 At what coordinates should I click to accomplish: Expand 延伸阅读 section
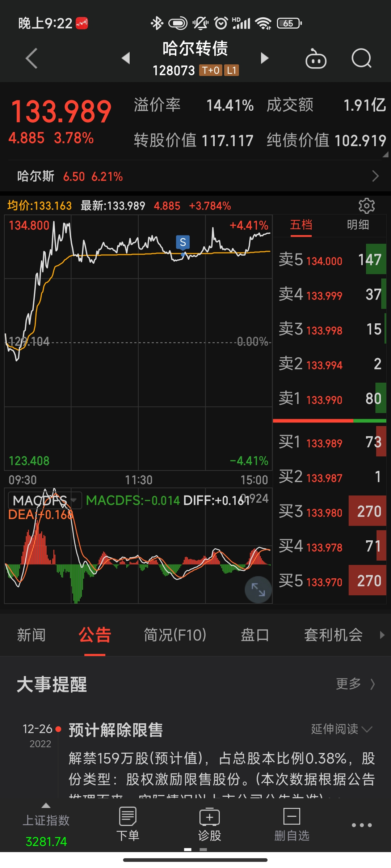[x=341, y=729]
